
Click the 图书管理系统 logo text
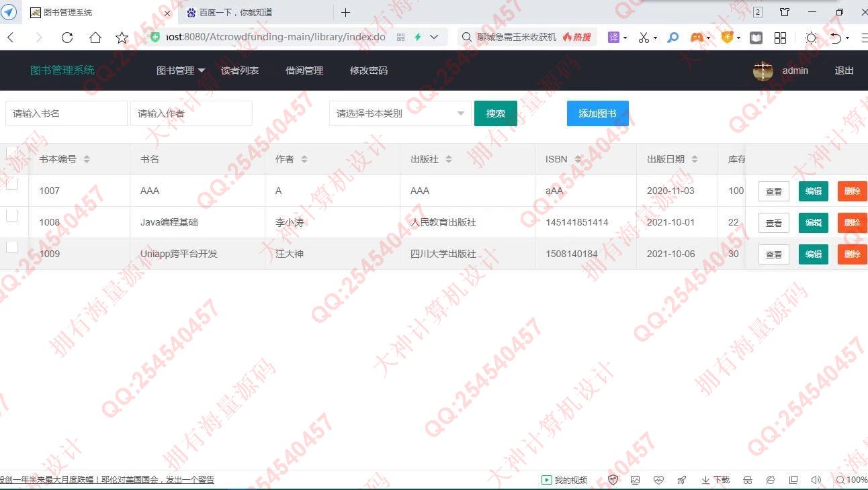tap(62, 70)
